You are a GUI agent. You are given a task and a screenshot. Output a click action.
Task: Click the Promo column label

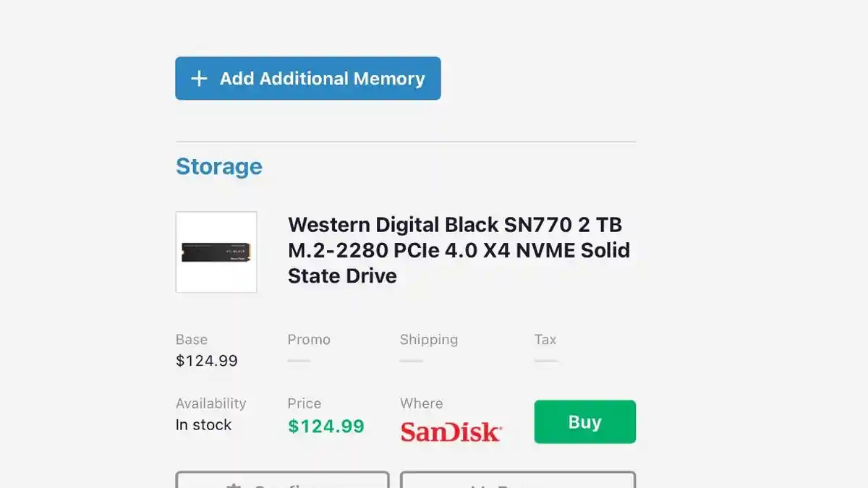pos(309,340)
